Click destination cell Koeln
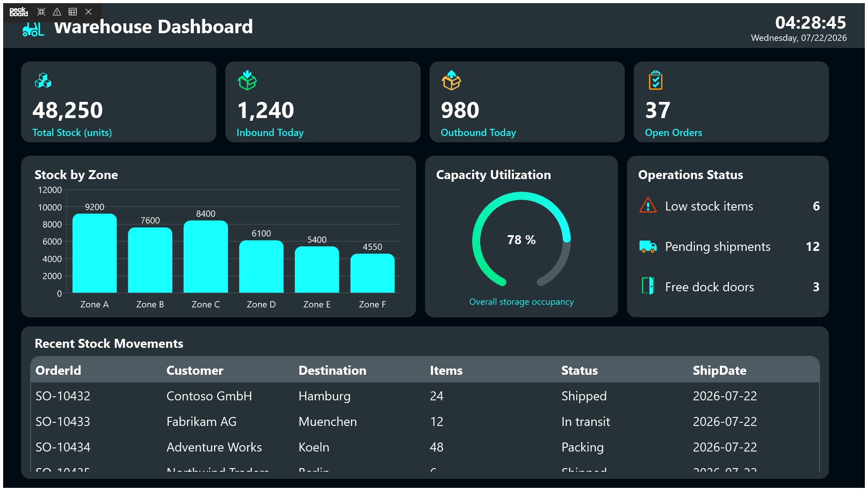Image resolution: width=868 pixels, height=491 pixels. [314, 447]
